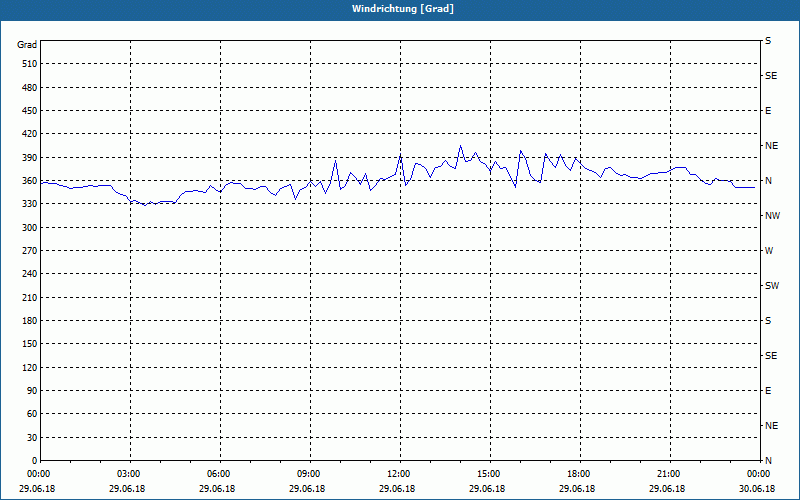The height and width of the screenshot is (500, 800).
Task: Click the NW compass label
Action: click(772, 216)
